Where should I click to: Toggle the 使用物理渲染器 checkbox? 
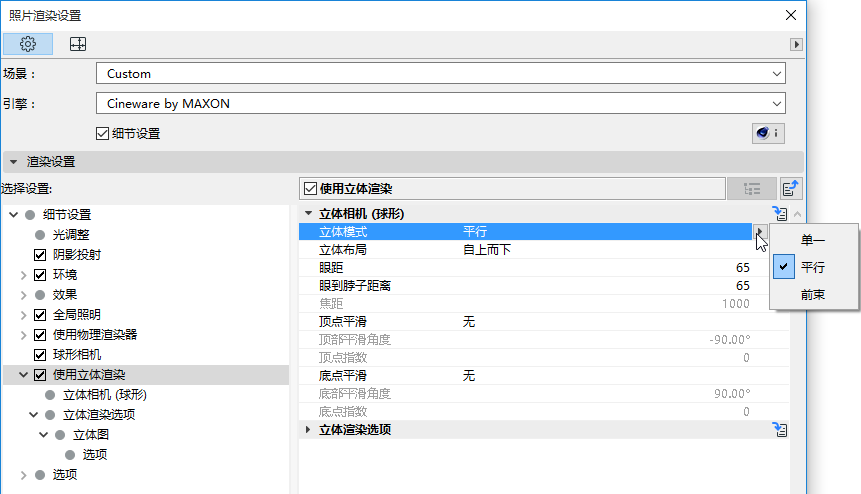pyautogui.click(x=40, y=335)
